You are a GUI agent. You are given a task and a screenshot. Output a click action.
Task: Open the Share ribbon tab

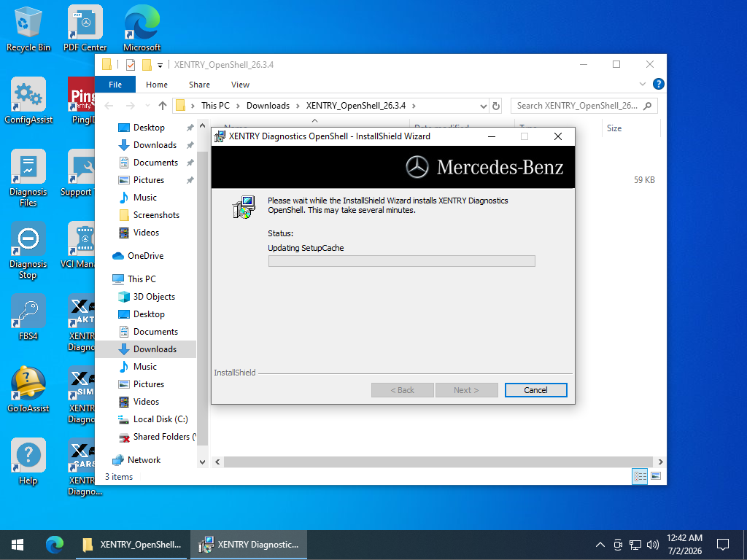[199, 85]
